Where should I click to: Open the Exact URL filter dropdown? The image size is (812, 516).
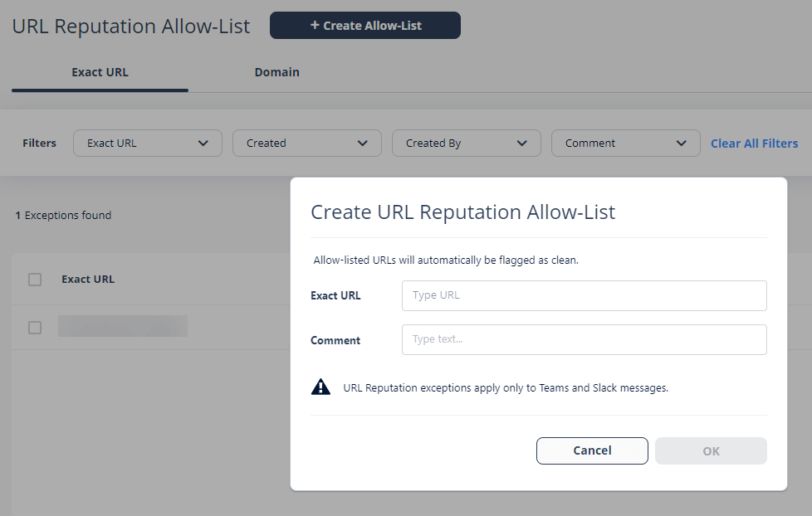coord(148,143)
